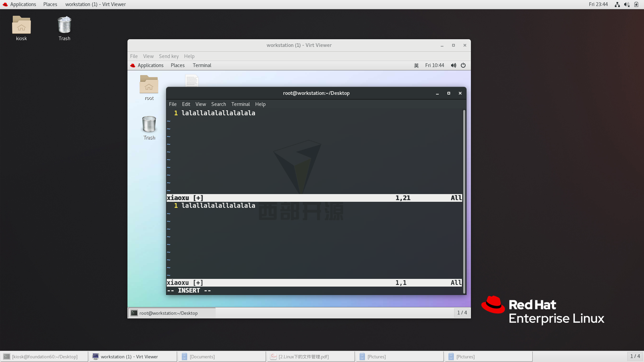Toggle the guest input method indicator 英
This screenshot has width=644, height=362.
tap(416, 65)
